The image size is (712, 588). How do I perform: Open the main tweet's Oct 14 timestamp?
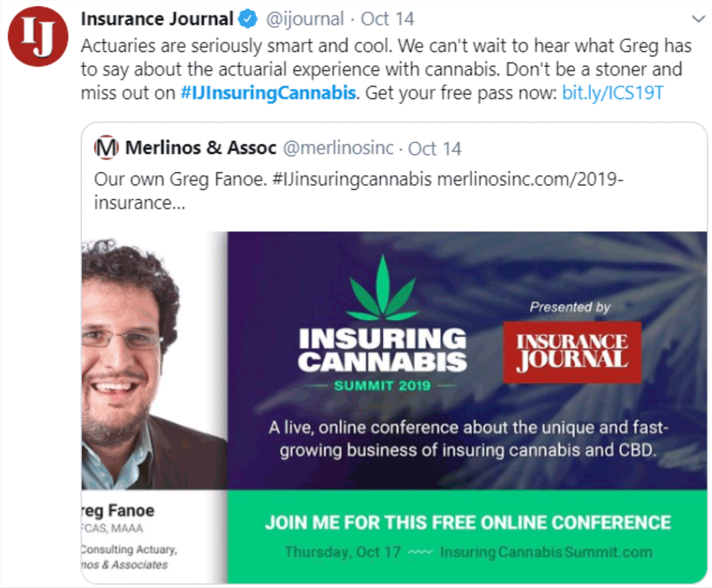pyautogui.click(x=388, y=19)
